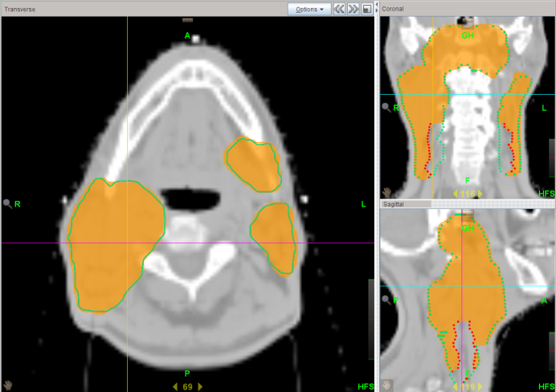Select the pan hand tool in Sagittal view

pyautogui.click(x=386, y=385)
